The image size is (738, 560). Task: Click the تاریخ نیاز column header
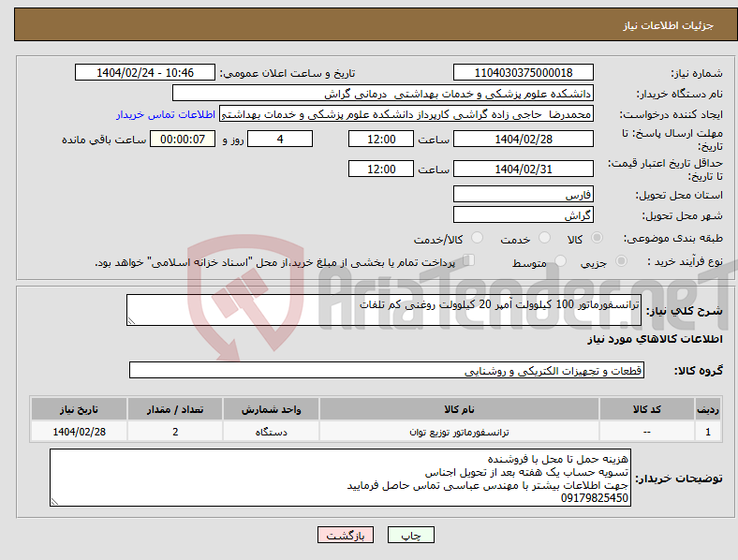[79, 409]
